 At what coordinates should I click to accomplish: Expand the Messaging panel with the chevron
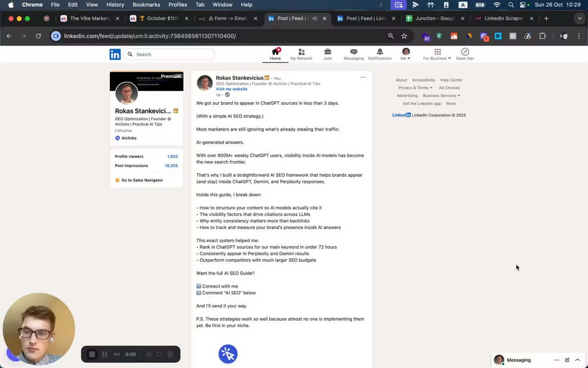577,360
